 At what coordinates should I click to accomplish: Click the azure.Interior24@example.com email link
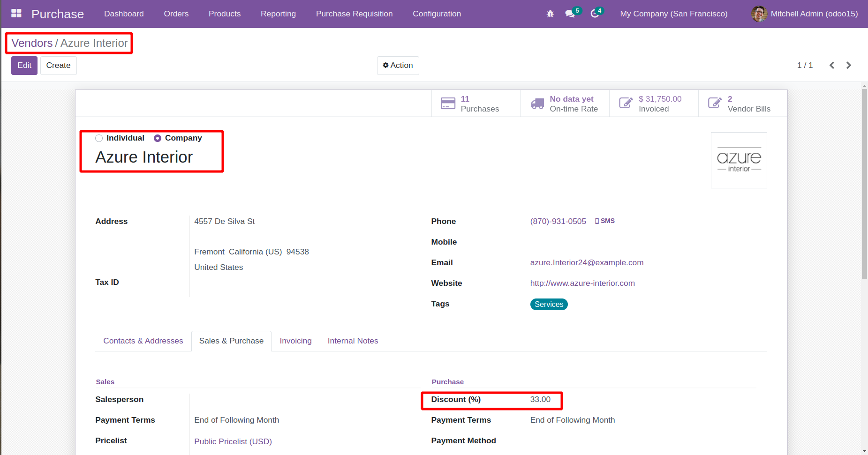[587, 262]
